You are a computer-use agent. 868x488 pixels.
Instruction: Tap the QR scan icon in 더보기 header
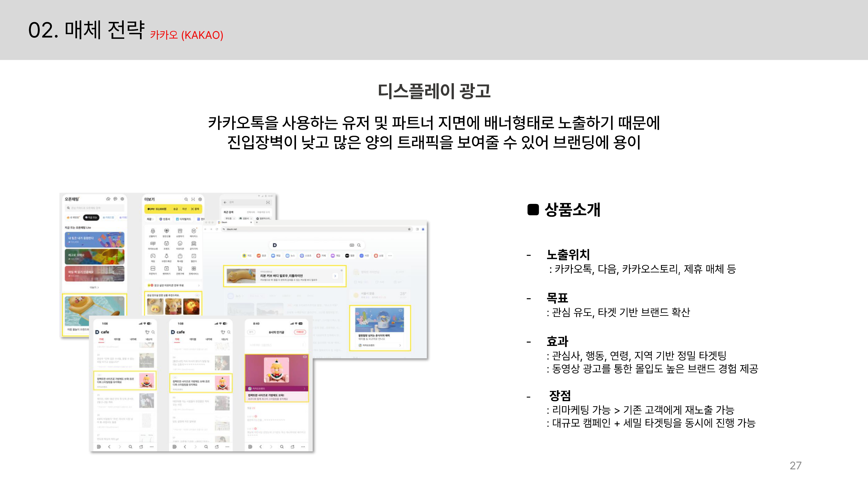[x=193, y=199]
